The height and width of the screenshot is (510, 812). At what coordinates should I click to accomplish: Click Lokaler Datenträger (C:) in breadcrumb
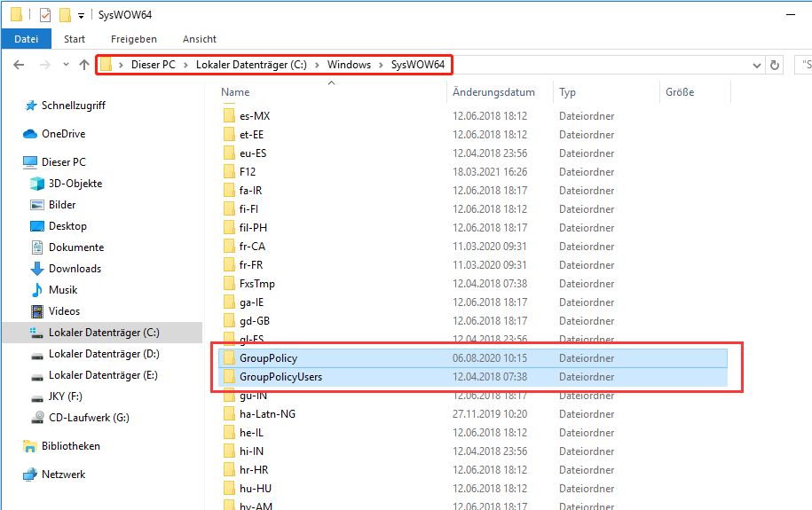(x=251, y=65)
